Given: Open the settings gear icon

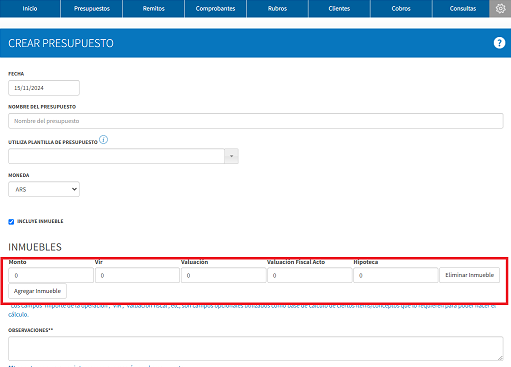Looking at the screenshot, I should [500, 8].
